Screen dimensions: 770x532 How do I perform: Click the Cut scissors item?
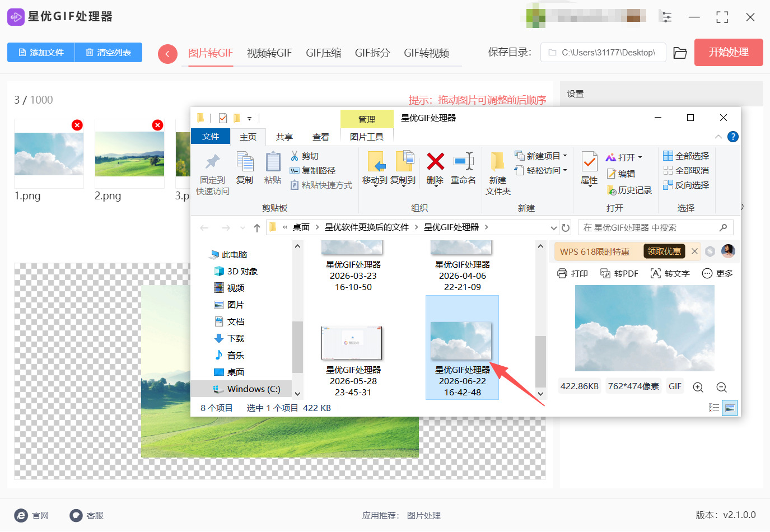coord(304,156)
